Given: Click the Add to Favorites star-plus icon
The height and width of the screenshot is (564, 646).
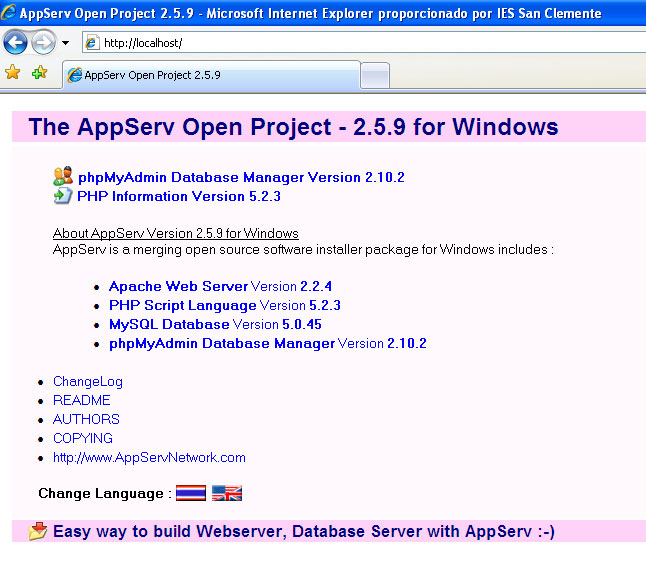Looking at the screenshot, I should coord(40,72).
